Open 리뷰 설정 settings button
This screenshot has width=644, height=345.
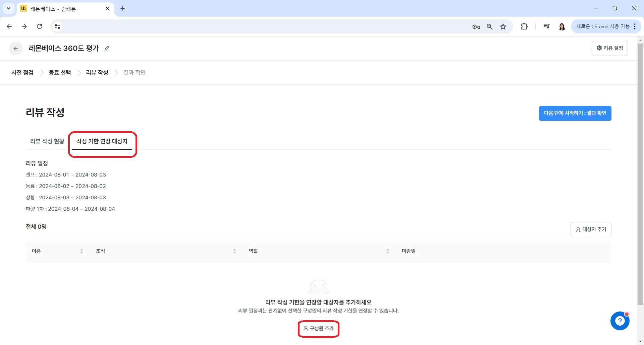click(610, 48)
